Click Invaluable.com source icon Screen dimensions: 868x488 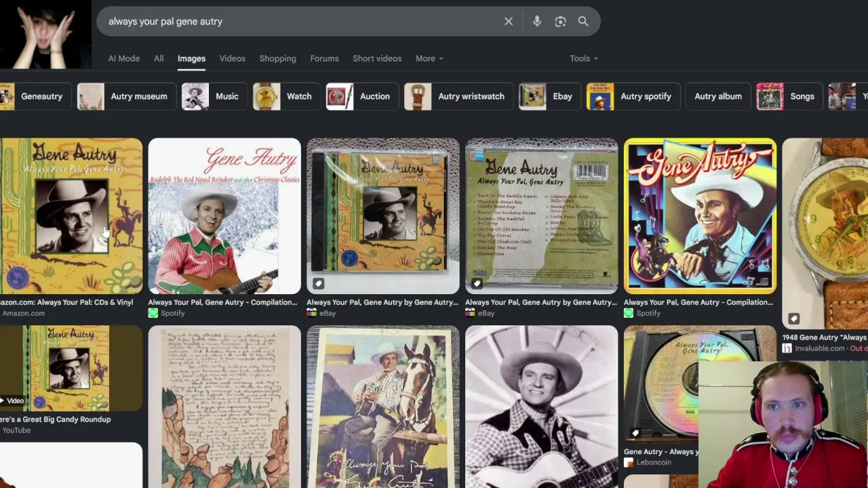pos(787,348)
